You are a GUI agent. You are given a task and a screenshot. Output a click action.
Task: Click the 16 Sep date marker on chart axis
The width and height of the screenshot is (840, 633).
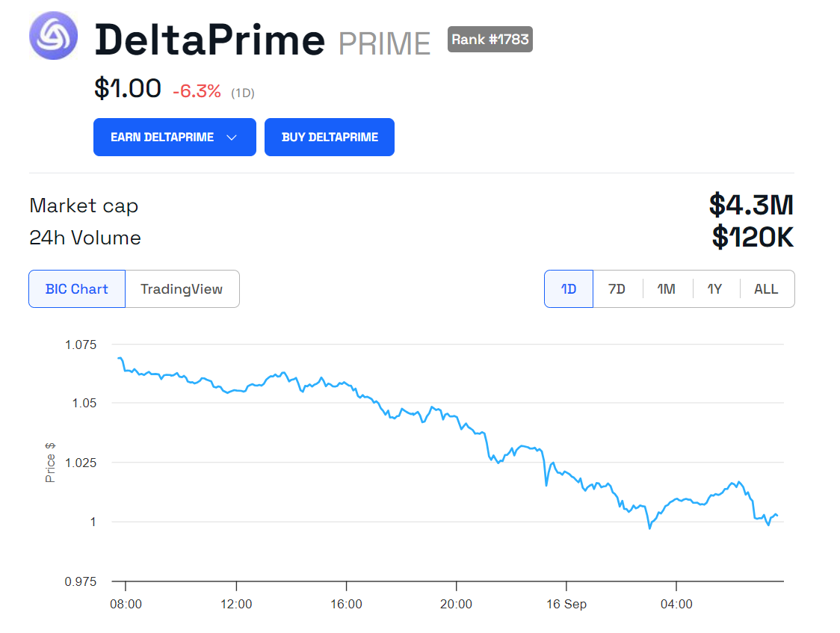coord(566,604)
